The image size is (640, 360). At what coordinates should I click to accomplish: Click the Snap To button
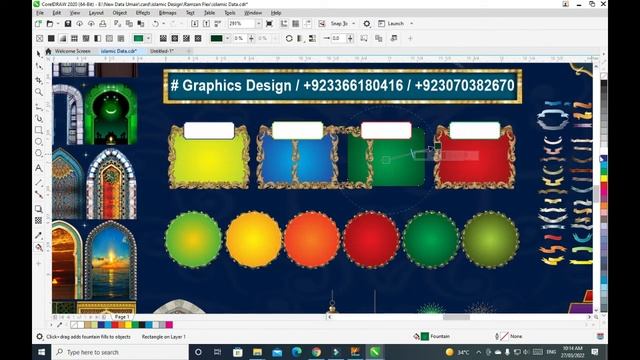(x=339, y=24)
